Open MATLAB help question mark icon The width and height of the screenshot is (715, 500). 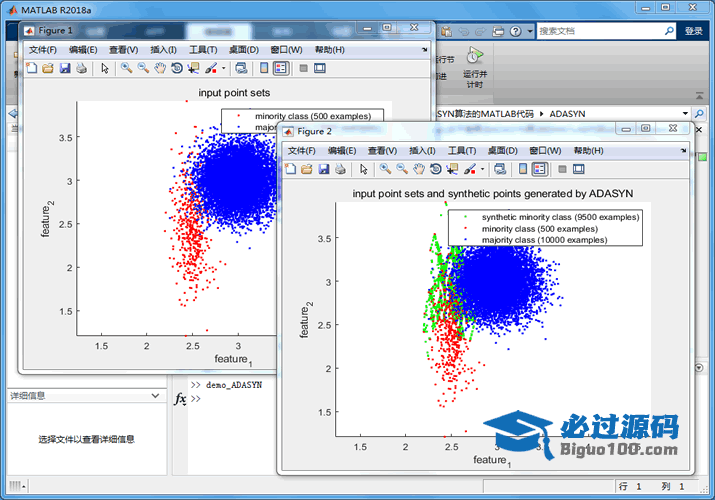(515, 31)
